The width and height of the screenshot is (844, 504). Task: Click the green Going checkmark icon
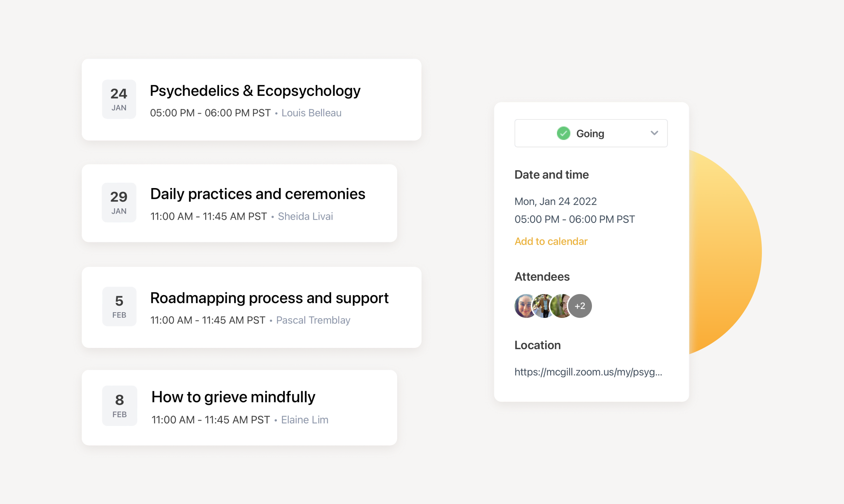pyautogui.click(x=563, y=133)
